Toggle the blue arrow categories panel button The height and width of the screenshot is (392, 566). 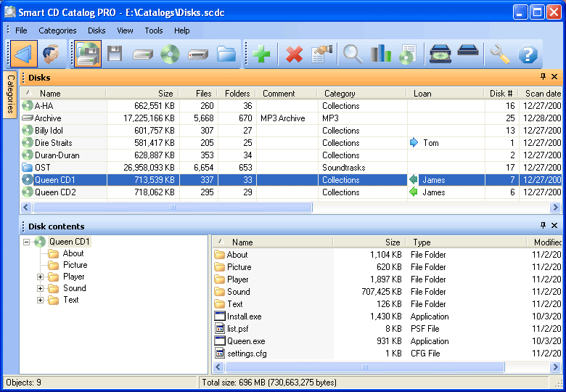[23, 54]
